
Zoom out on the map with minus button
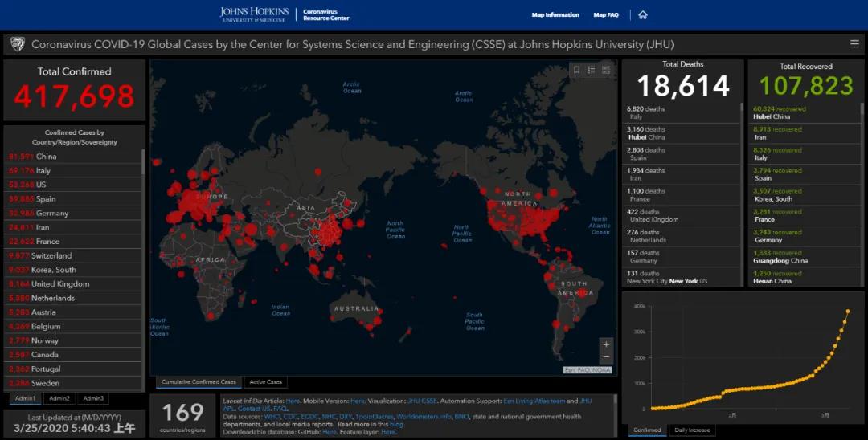click(606, 357)
